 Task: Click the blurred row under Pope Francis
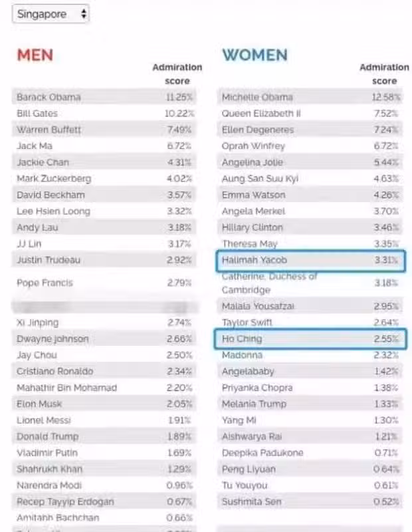[104, 307]
